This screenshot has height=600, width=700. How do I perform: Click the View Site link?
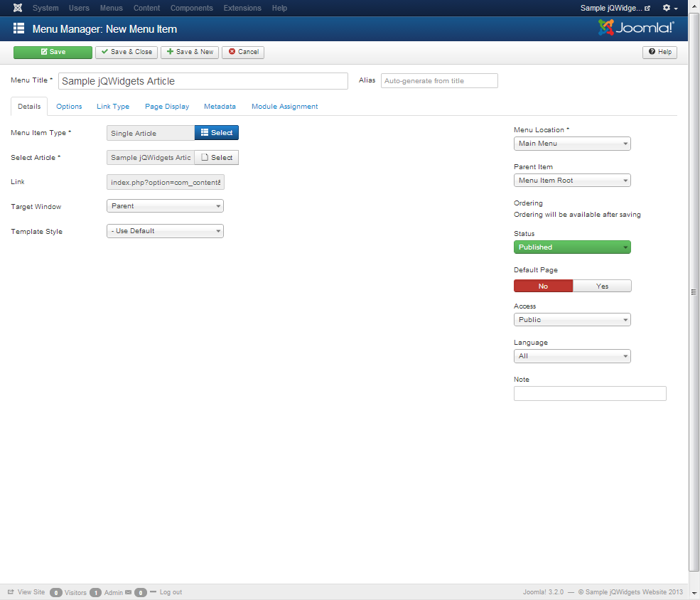pyautogui.click(x=31, y=592)
